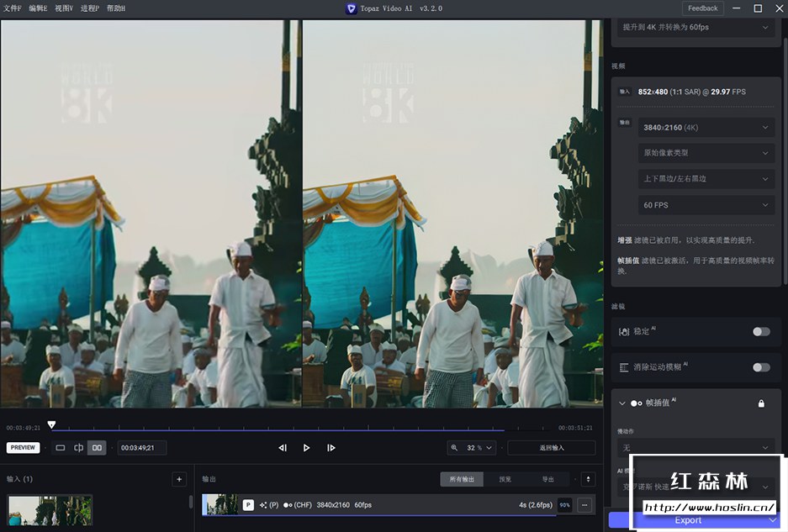Toggle 消除运动模糊 motion deblur on
The image size is (788, 532).
(x=761, y=366)
